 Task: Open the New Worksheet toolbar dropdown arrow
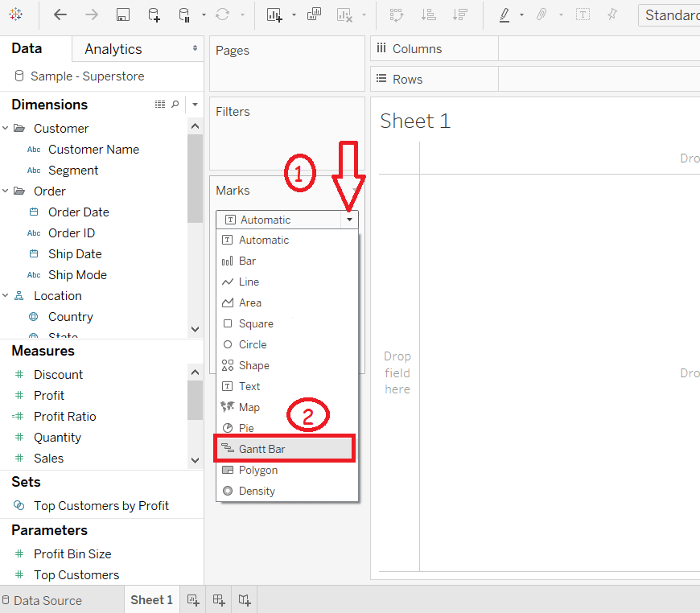(x=294, y=14)
